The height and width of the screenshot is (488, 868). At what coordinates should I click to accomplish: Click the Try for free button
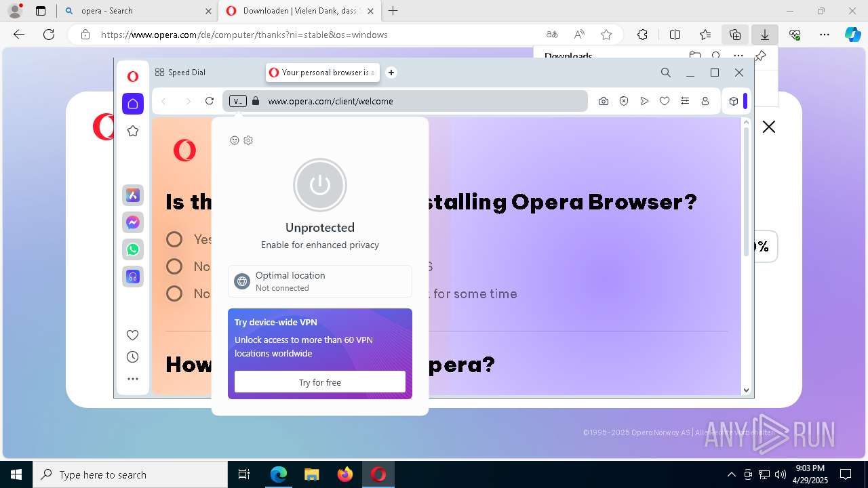pyautogui.click(x=320, y=382)
